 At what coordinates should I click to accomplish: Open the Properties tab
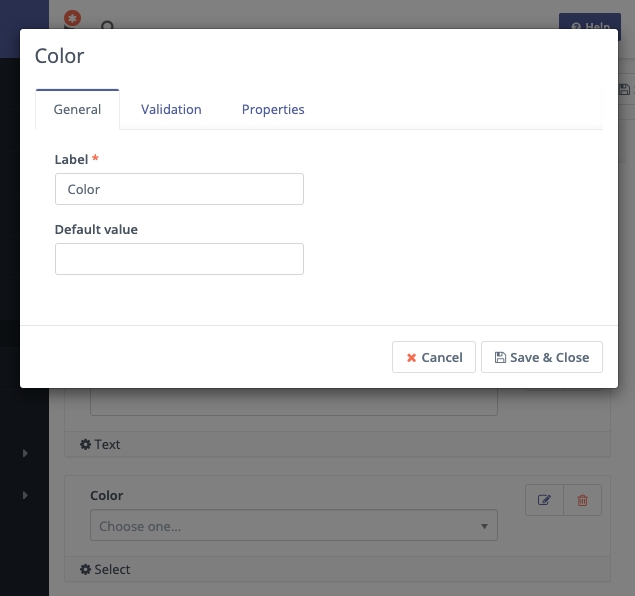(x=273, y=109)
